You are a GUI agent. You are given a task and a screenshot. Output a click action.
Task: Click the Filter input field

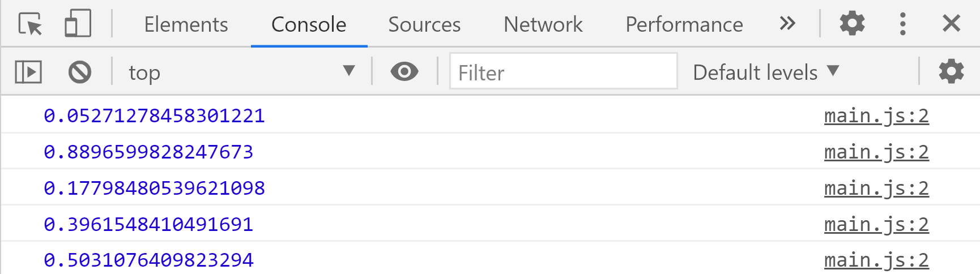pos(563,72)
